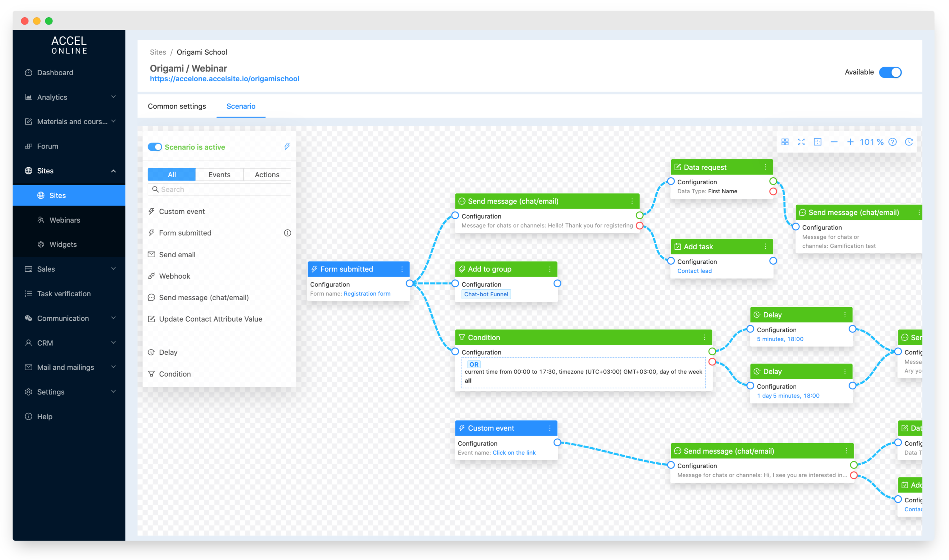Select the Actions filter tab
This screenshot has height=560, width=949.
[267, 175]
